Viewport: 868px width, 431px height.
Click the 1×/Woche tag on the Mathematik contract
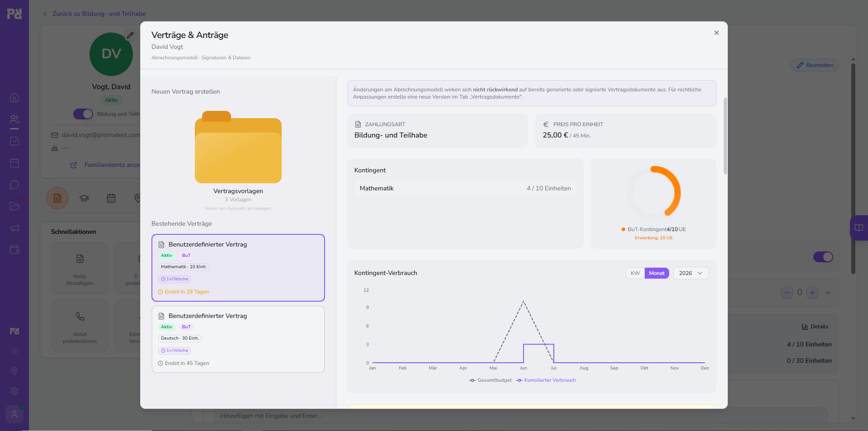175,279
